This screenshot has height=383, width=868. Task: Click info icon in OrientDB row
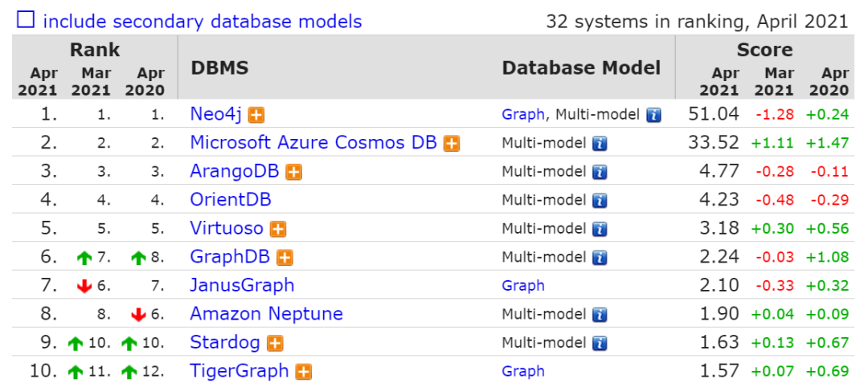[x=600, y=201]
